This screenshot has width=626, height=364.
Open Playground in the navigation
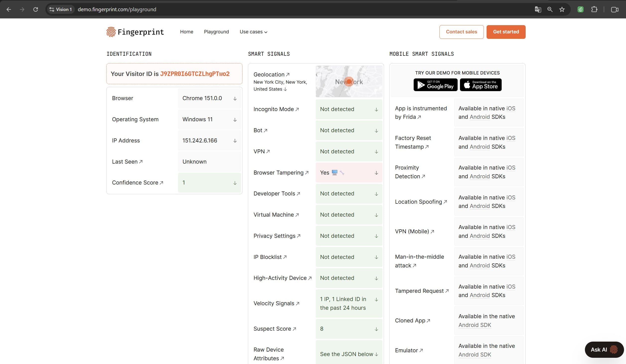(216, 32)
